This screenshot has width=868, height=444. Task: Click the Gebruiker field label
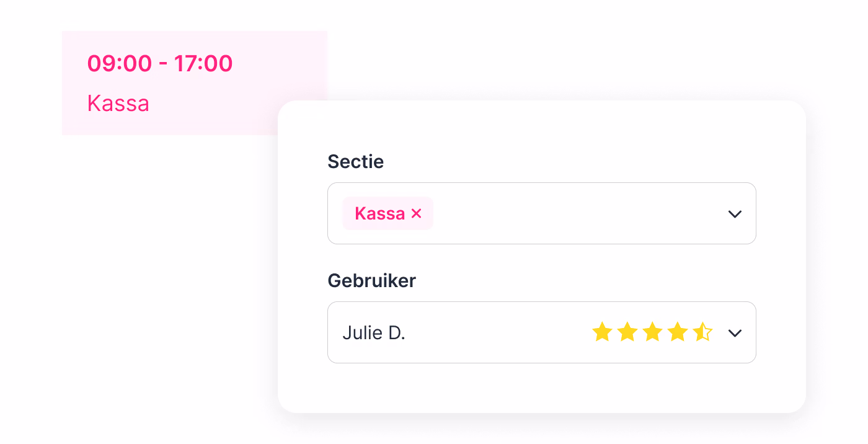(x=371, y=280)
